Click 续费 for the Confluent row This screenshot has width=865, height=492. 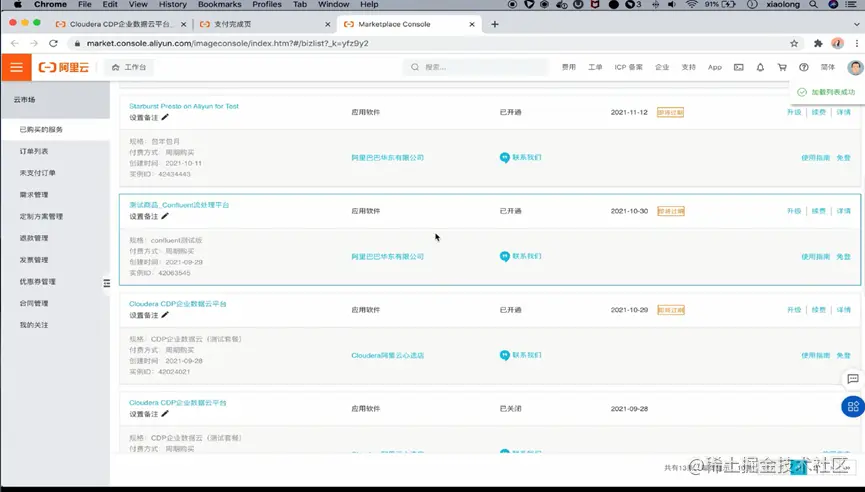[x=819, y=211]
